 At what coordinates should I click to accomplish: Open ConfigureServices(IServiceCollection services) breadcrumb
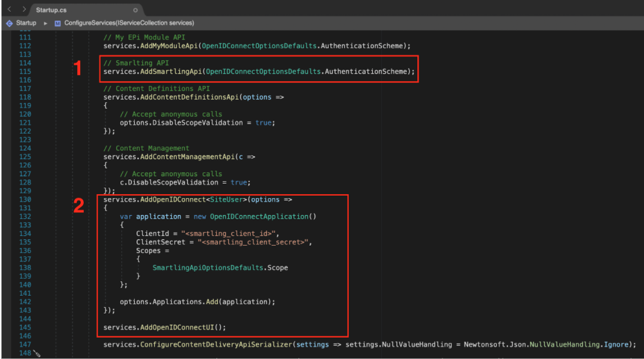pos(129,23)
